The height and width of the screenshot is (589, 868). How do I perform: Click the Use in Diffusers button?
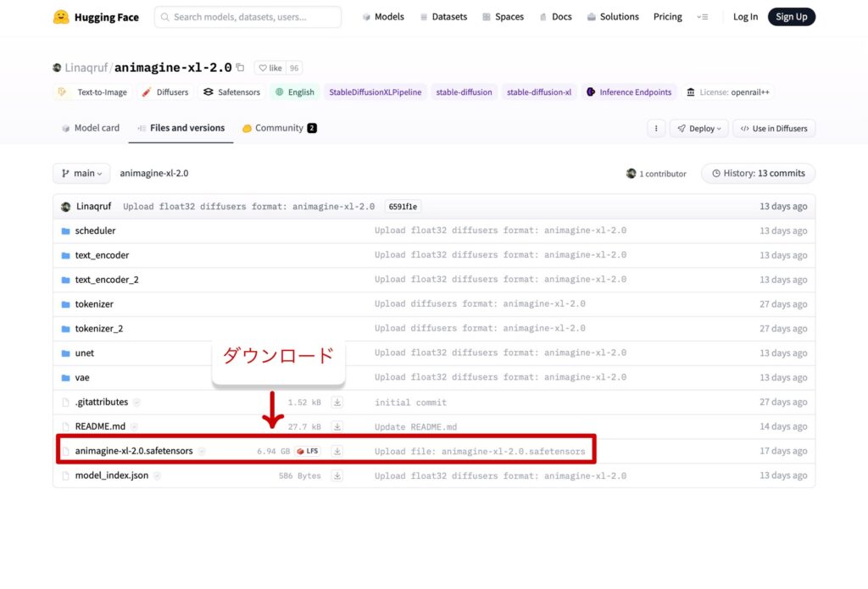(x=773, y=128)
